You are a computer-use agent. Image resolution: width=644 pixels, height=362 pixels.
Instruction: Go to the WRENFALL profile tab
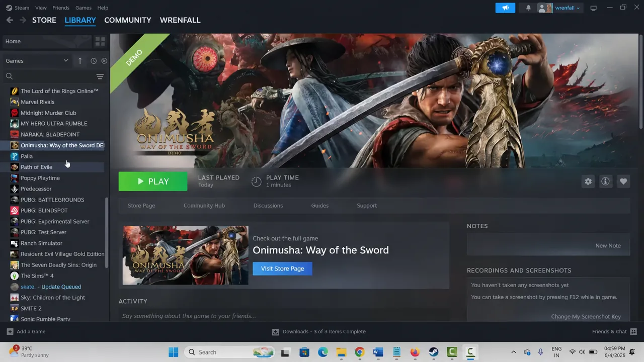(180, 20)
